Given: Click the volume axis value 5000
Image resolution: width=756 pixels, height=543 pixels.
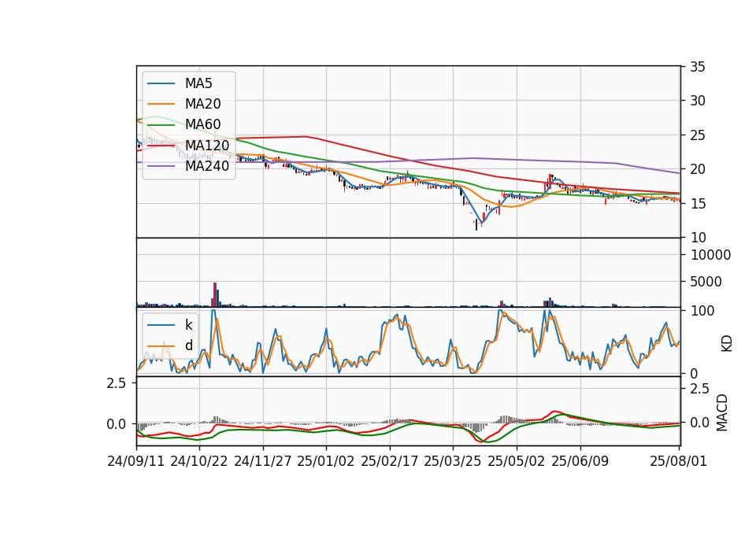Looking at the screenshot, I should pyautogui.click(x=706, y=282).
